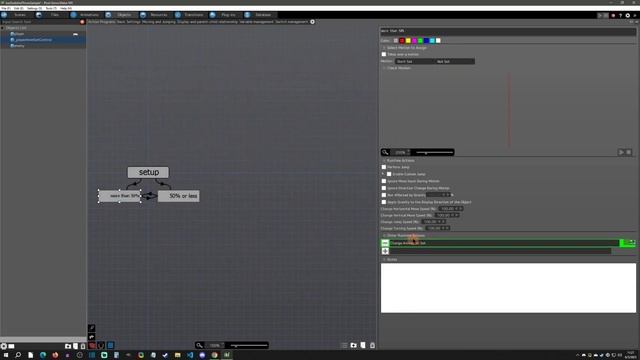Click Change Turning Speed value field

pyautogui.click(x=437, y=228)
